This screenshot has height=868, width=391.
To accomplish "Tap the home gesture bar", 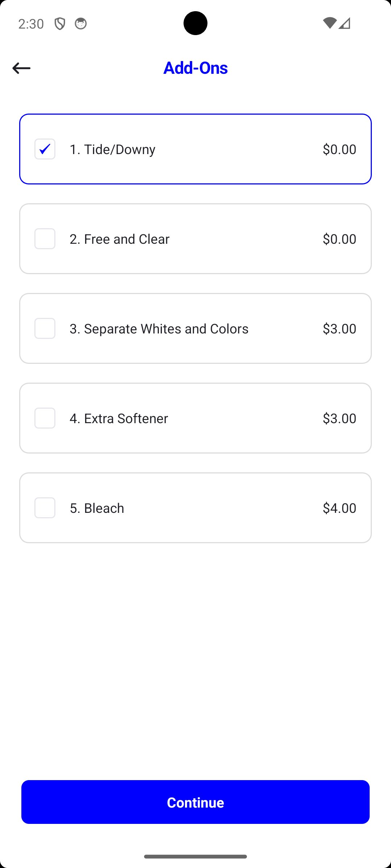I will click(x=195, y=856).
